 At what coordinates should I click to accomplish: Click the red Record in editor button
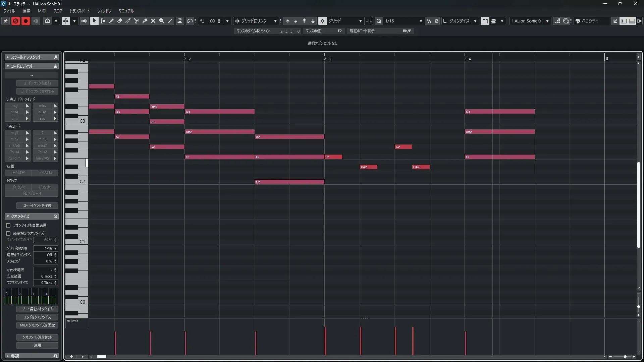(25, 21)
